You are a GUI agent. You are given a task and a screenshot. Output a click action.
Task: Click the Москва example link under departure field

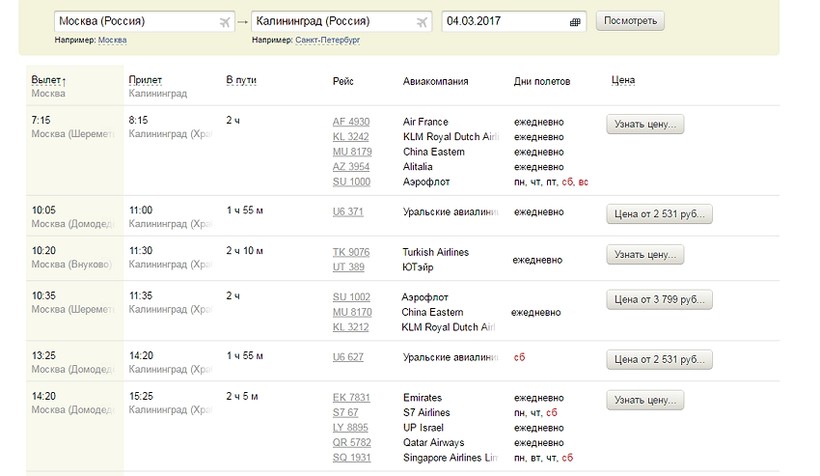pyautogui.click(x=112, y=40)
